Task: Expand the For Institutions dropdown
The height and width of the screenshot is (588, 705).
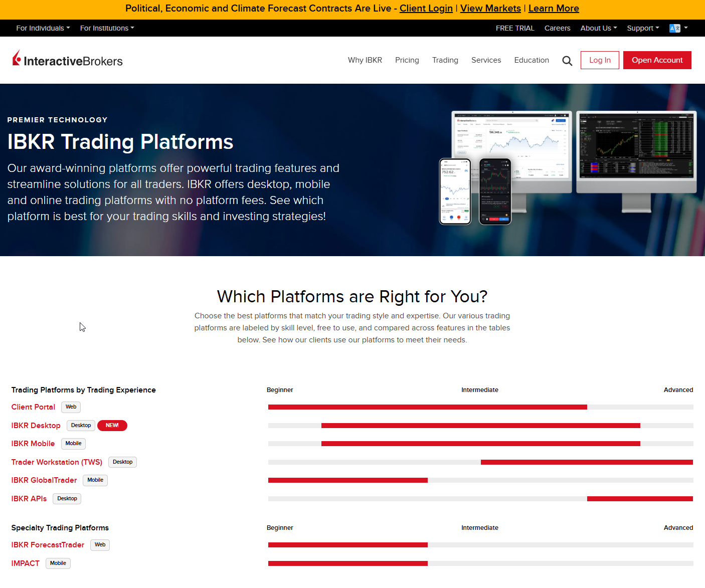Action: (106, 28)
